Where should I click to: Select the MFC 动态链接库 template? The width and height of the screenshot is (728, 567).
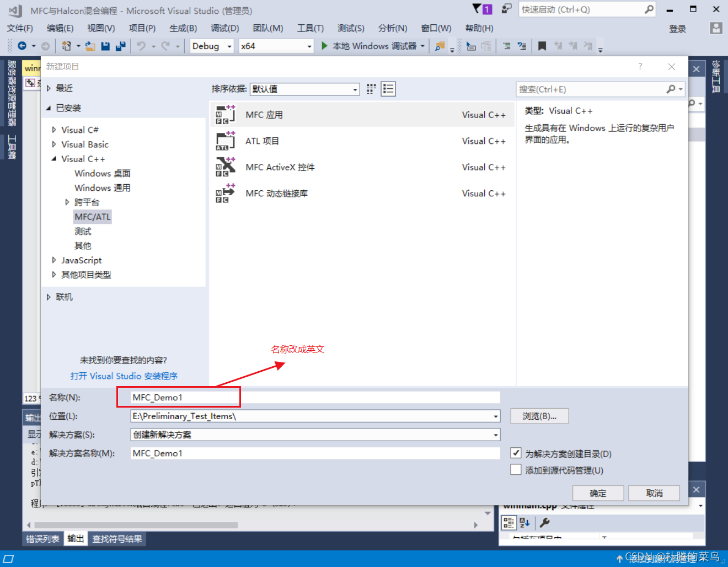(362, 194)
